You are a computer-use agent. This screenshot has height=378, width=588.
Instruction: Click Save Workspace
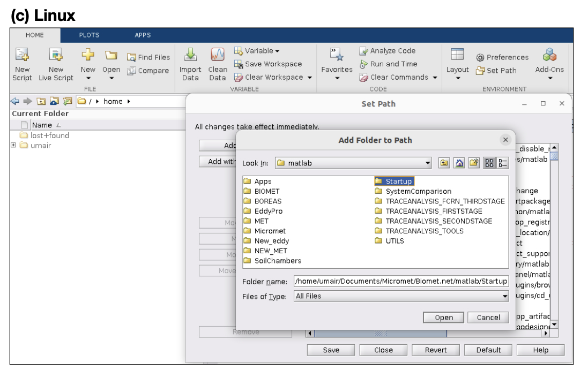tap(268, 64)
